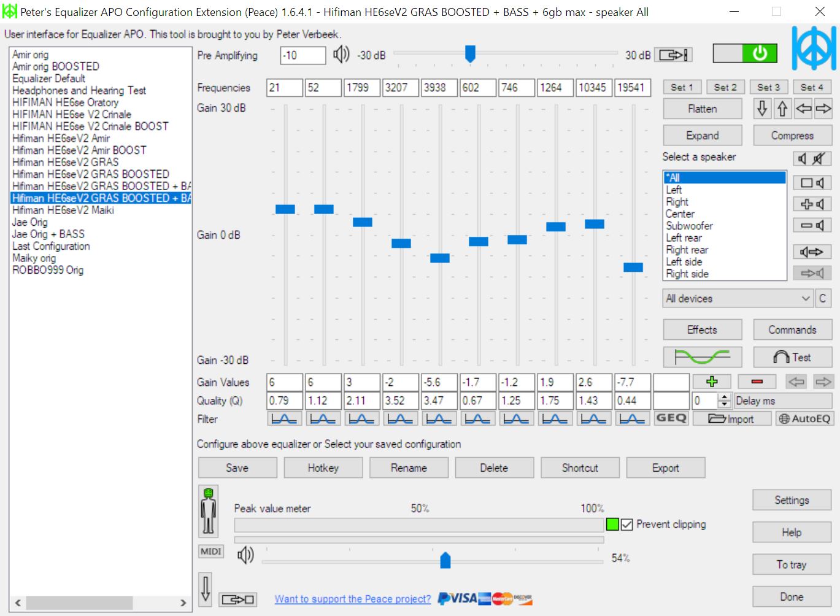Change filter type of the 19541 Hz band

click(x=632, y=418)
